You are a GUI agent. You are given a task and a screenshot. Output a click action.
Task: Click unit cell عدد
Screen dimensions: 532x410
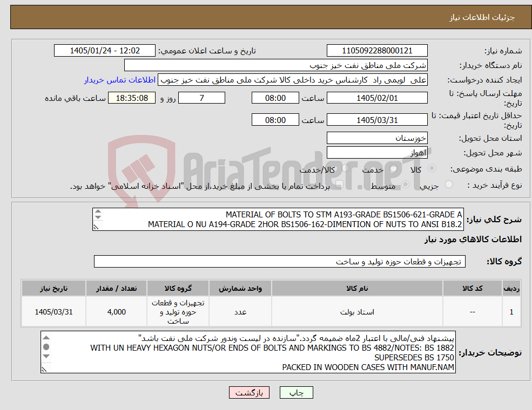[x=240, y=312]
